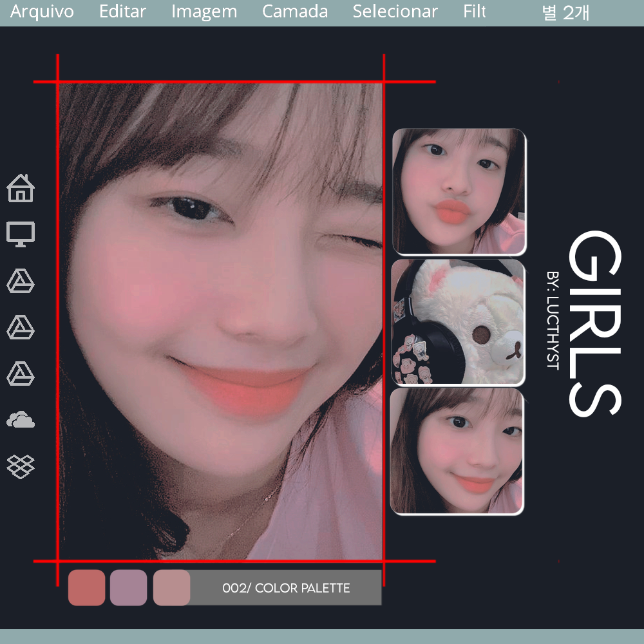This screenshot has height=644, width=644.
Task: Open the Arquivo menu
Action: [42, 12]
